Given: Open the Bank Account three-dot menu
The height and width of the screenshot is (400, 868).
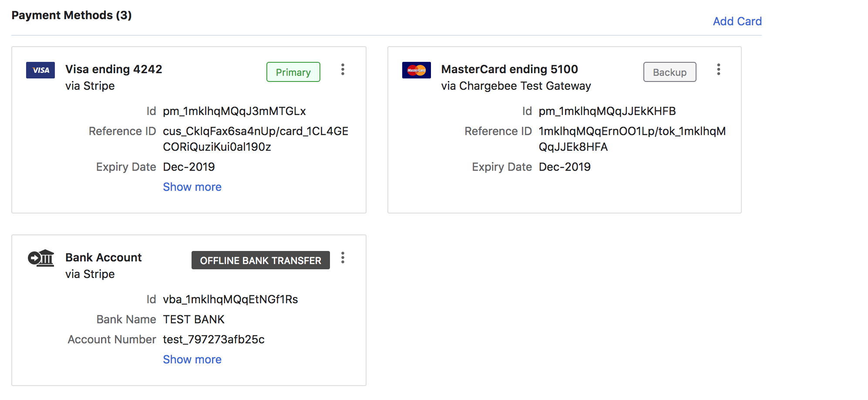Looking at the screenshot, I should 343,258.
